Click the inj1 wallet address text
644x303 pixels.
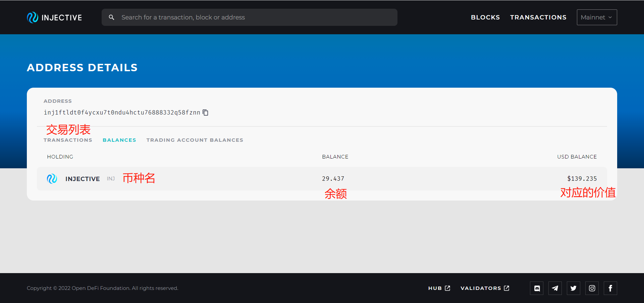coord(122,113)
